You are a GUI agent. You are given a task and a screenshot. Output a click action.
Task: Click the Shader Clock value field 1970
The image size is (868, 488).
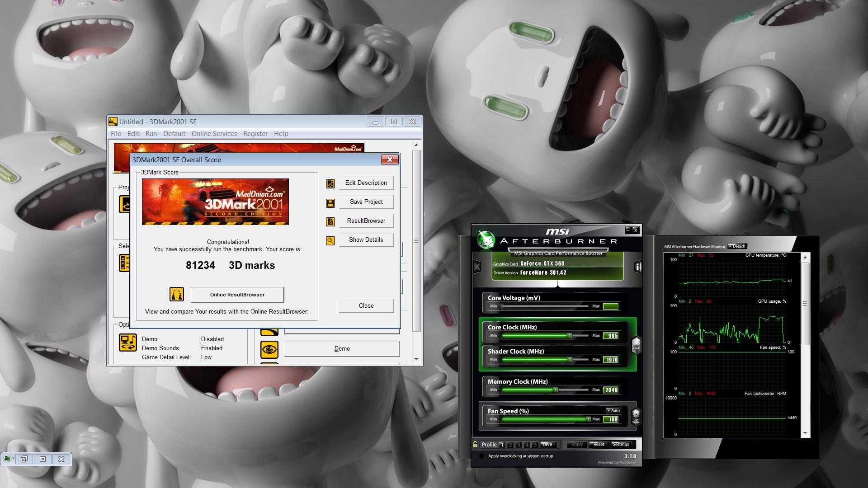point(611,360)
